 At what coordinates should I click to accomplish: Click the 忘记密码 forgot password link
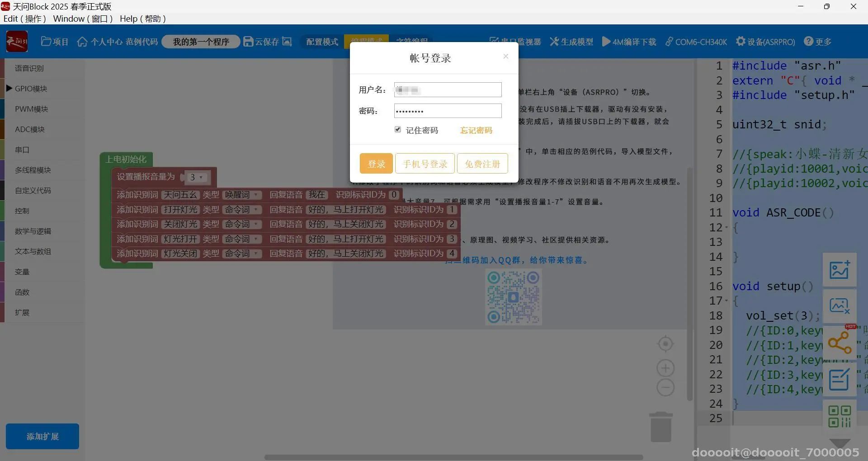[476, 130]
